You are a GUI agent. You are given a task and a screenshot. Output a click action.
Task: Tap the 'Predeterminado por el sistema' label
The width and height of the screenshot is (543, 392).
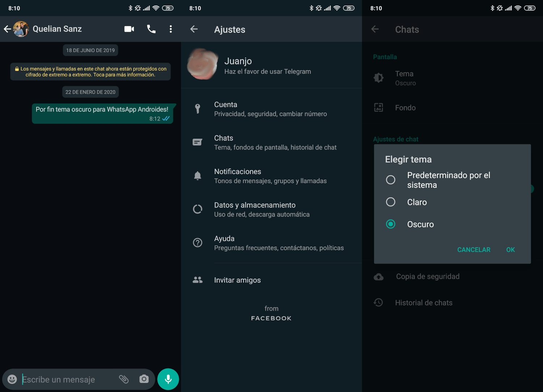click(449, 180)
